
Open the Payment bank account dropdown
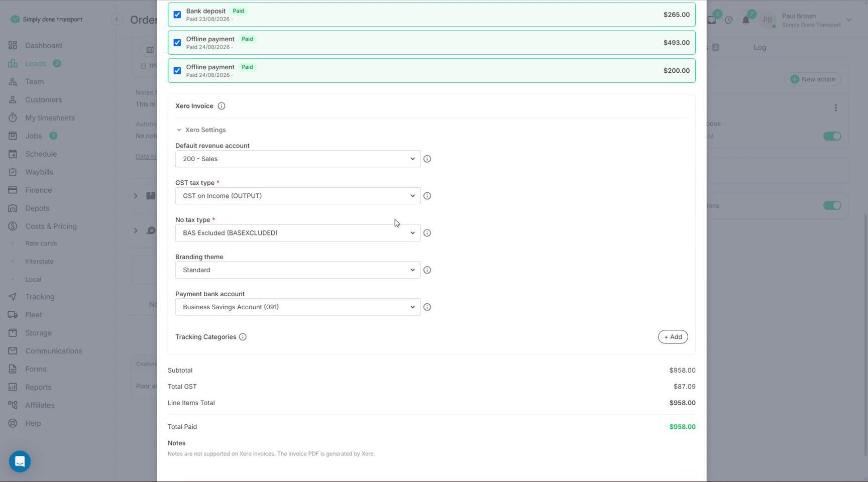click(x=298, y=307)
